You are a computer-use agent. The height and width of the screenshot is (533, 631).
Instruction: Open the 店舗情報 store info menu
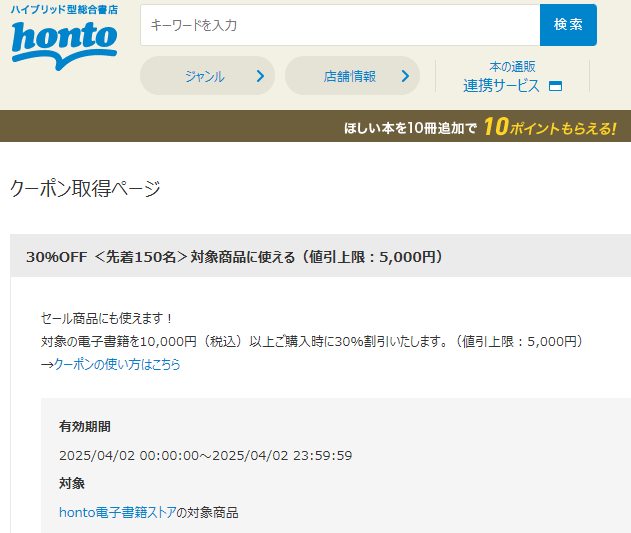point(352,76)
